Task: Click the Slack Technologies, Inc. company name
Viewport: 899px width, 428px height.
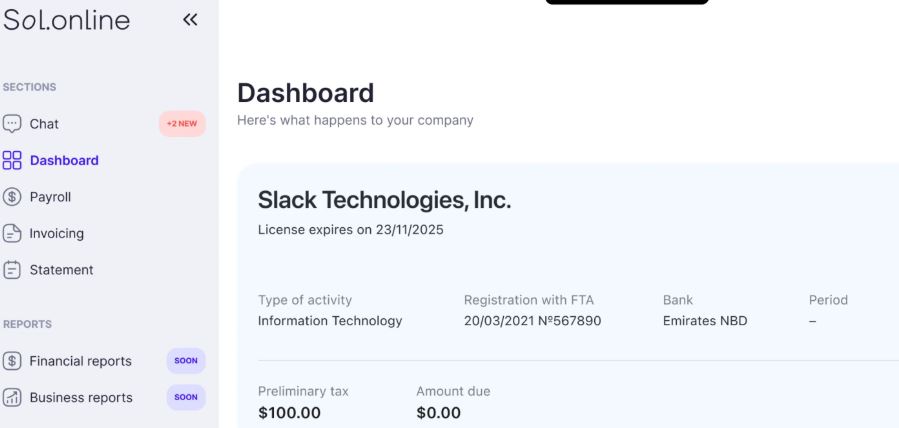Action: pyautogui.click(x=384, y=200)
